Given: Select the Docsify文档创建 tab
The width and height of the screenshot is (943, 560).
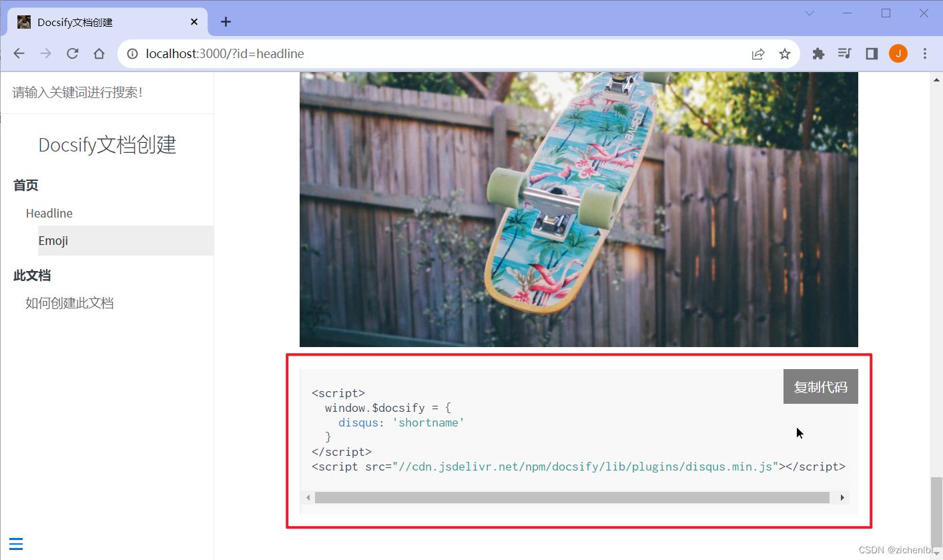Looking at the screenshot, I should point(108,22).
